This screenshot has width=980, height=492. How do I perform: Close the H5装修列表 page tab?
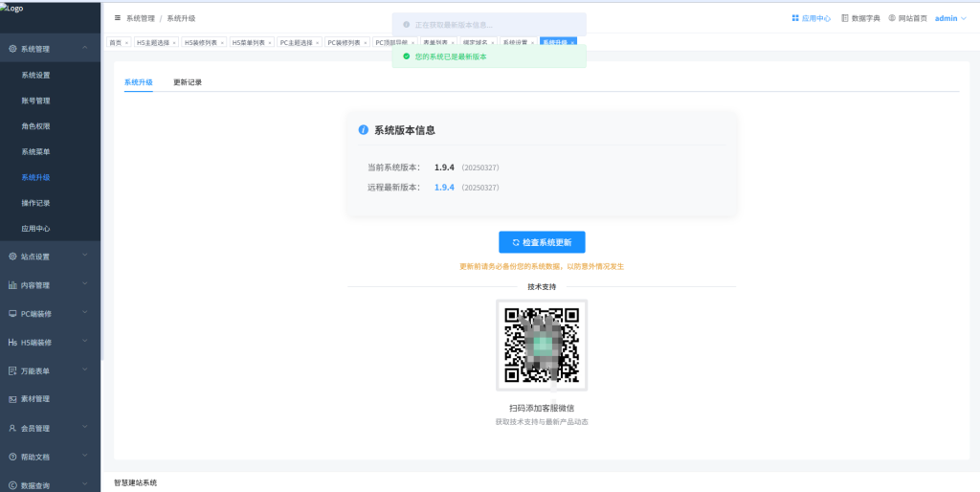[222, 43]
